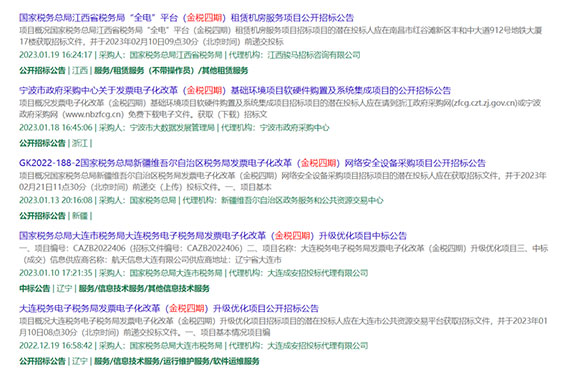Open the GK2022-188-2 新疆 network security tender title
This screenshot has width=577, height=370.
point(252,163)
